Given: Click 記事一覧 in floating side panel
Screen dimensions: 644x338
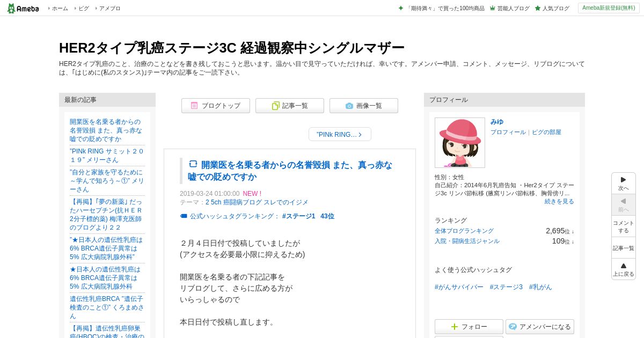Looking at the screenshot, I should click(624, 248).
